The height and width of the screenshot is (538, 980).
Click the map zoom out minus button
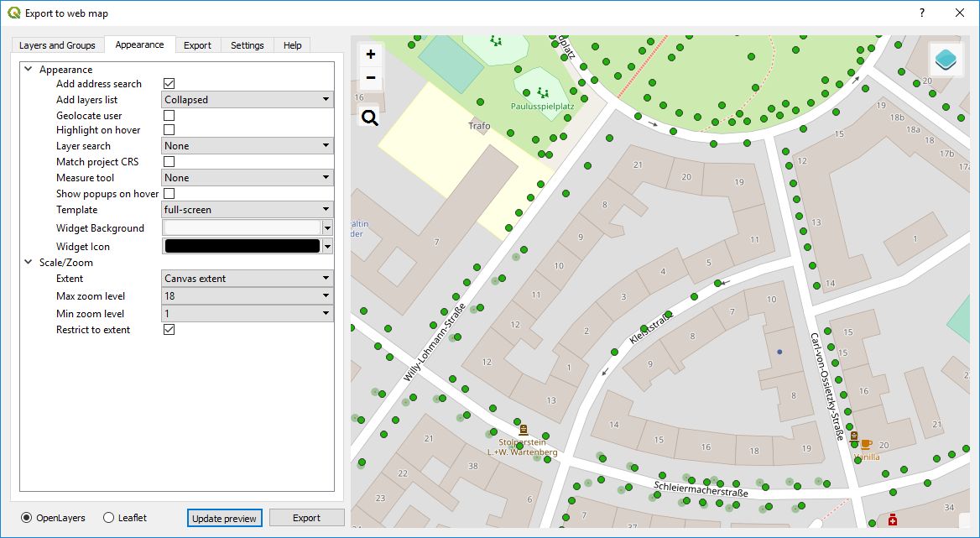(370, 79)
